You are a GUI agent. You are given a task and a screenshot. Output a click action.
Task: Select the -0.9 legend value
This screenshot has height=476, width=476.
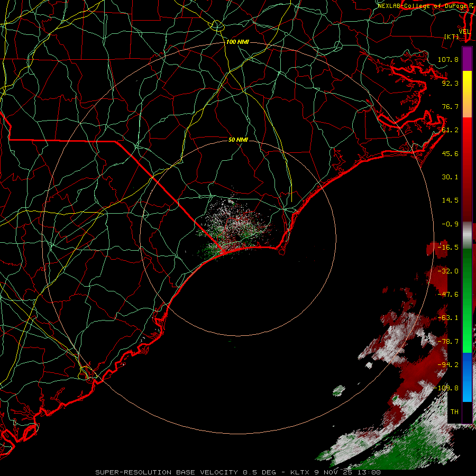pyautogui.click(x=450, y=224)
